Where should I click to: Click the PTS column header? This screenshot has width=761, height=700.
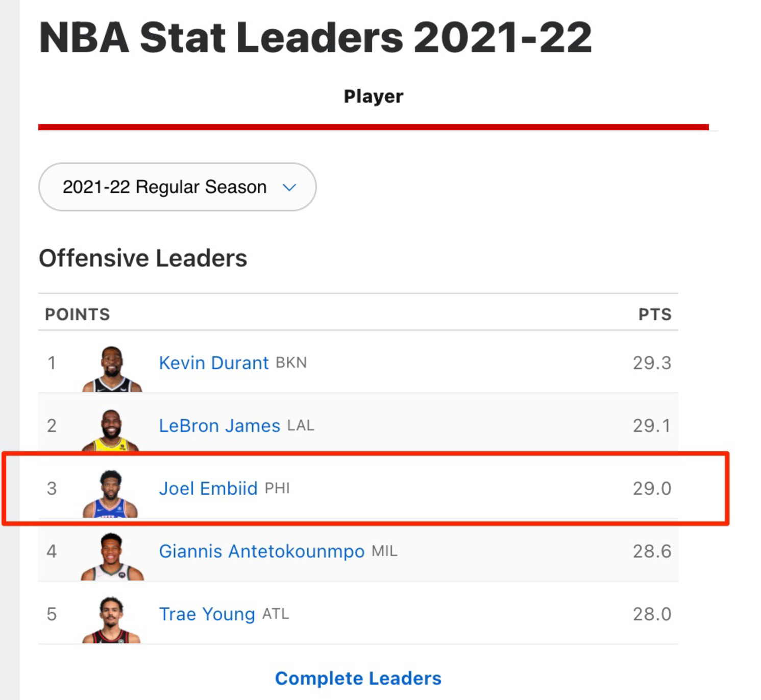(655, 314)
